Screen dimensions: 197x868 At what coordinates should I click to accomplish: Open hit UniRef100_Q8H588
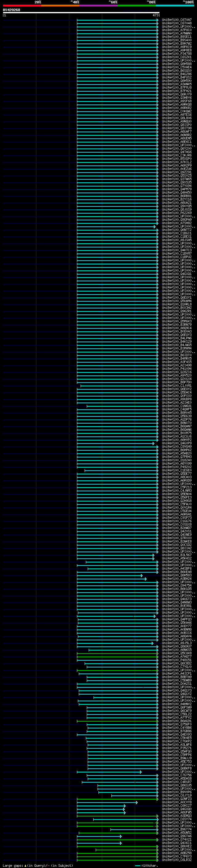click(x=176, y=64)
